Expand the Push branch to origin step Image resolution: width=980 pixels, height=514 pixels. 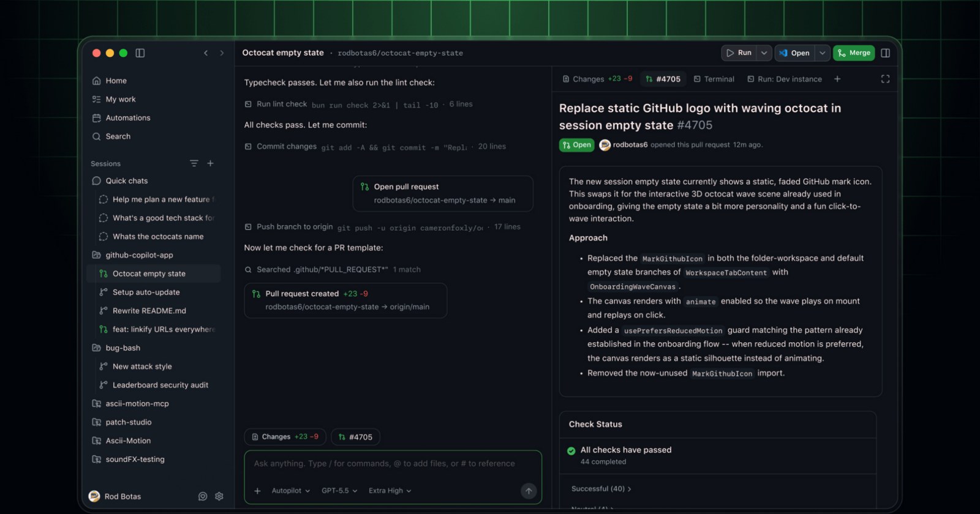tap(382, 227)
